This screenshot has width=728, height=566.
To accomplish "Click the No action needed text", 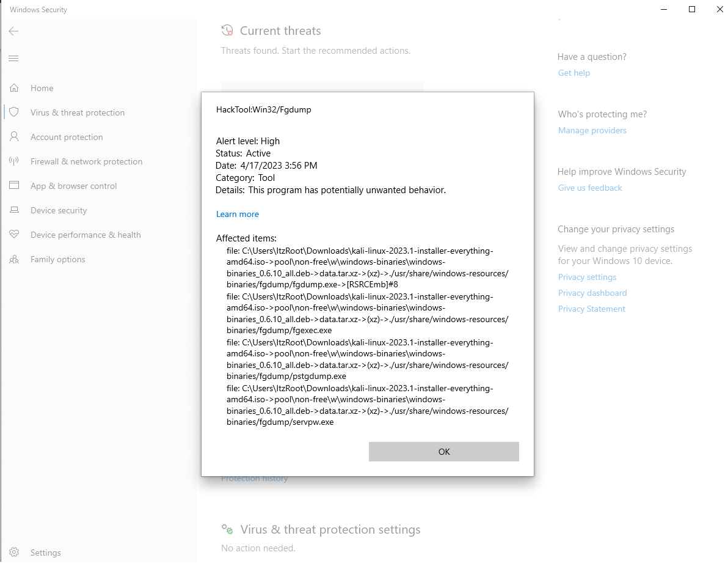I will click(x=258, y=548).
